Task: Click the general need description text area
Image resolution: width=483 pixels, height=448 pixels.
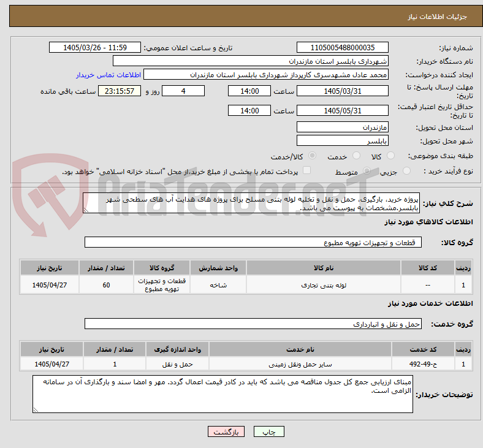Action: coord(251,203)
